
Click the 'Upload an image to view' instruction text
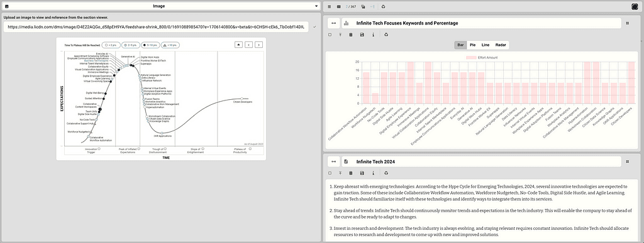click(x=56, y=18)
